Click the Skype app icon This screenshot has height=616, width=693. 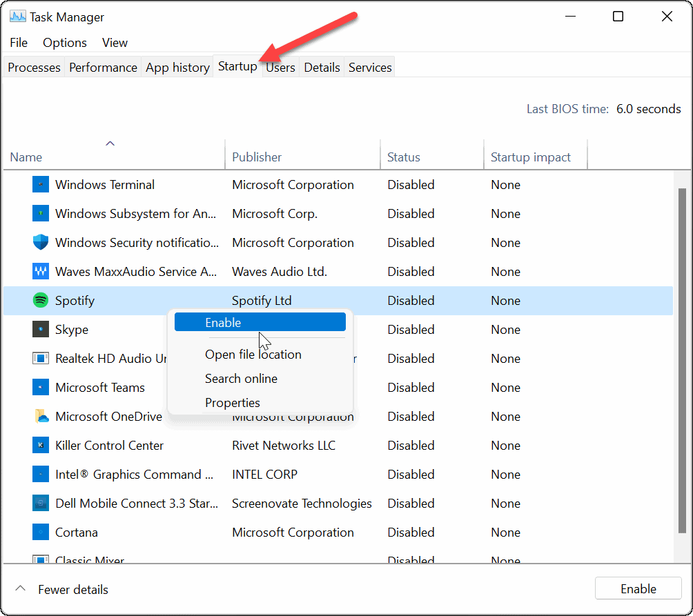(x=40, y=329)
